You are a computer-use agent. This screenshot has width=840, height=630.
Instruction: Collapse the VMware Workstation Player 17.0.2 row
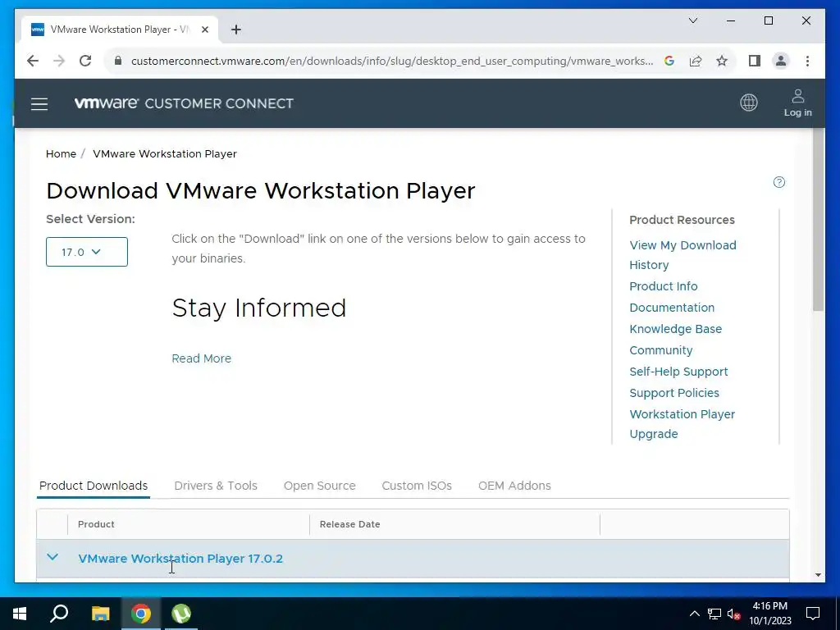(x=52, y=557)
